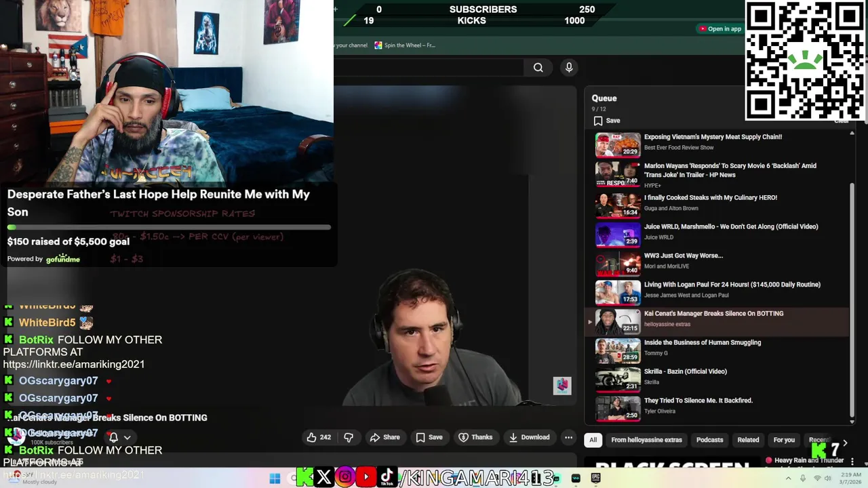Open the volume speaker tray icon

pyautogui.click(x=828, y=479)
